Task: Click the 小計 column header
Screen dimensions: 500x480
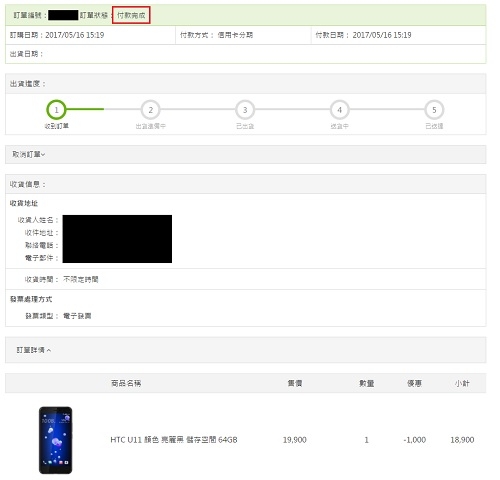Action: coord(462,383)
